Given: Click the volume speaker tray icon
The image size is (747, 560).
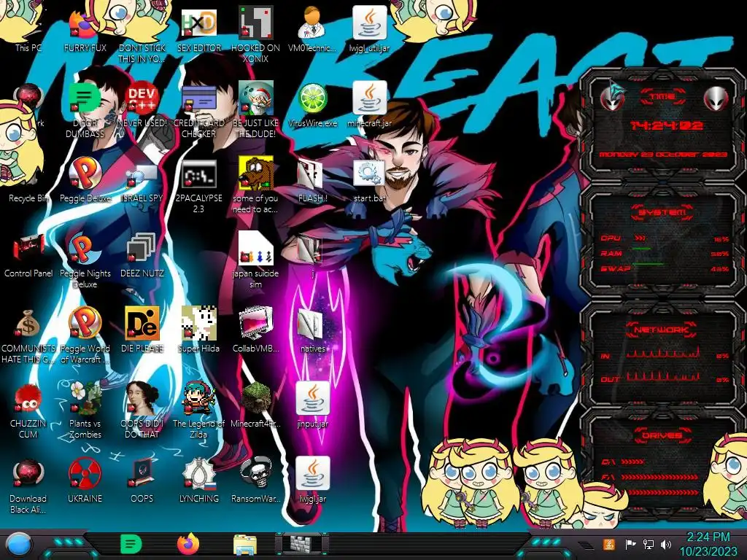Looking at the screenshot, I should 667,544.
